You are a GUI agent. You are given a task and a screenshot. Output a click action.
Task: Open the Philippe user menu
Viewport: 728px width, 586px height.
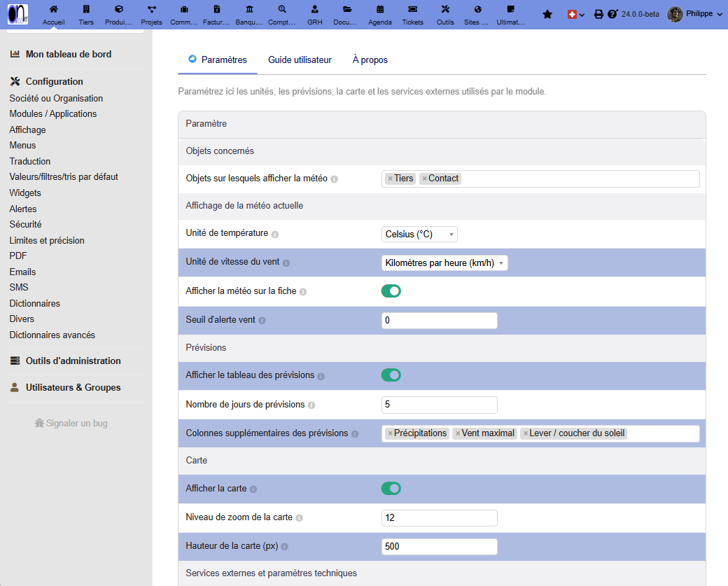[x=695, y=15]
